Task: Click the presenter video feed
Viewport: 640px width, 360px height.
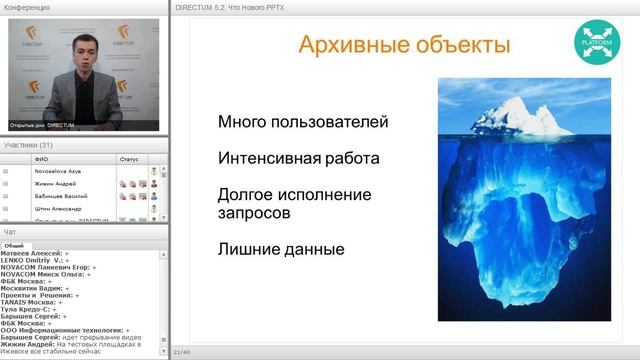Action: tap(84, 75)
